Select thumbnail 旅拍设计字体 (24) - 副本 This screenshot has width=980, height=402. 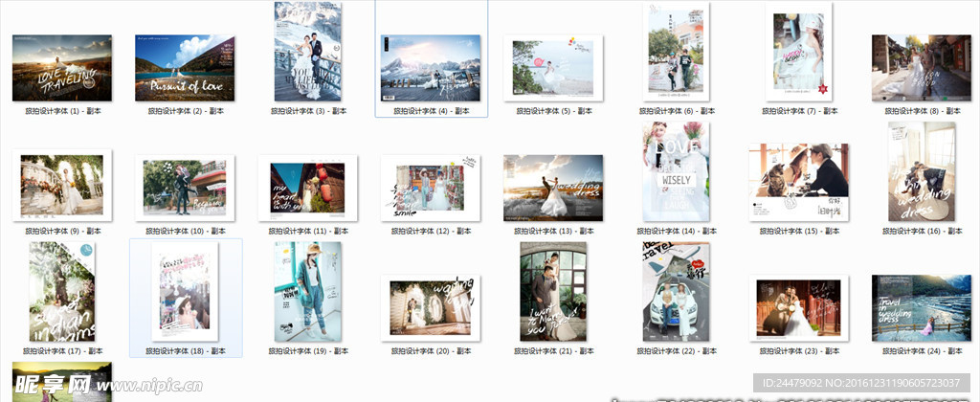pos(922,307)
